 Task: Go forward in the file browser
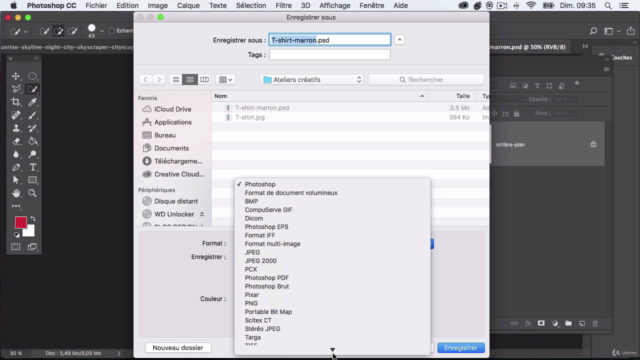[x=159, y=80]
